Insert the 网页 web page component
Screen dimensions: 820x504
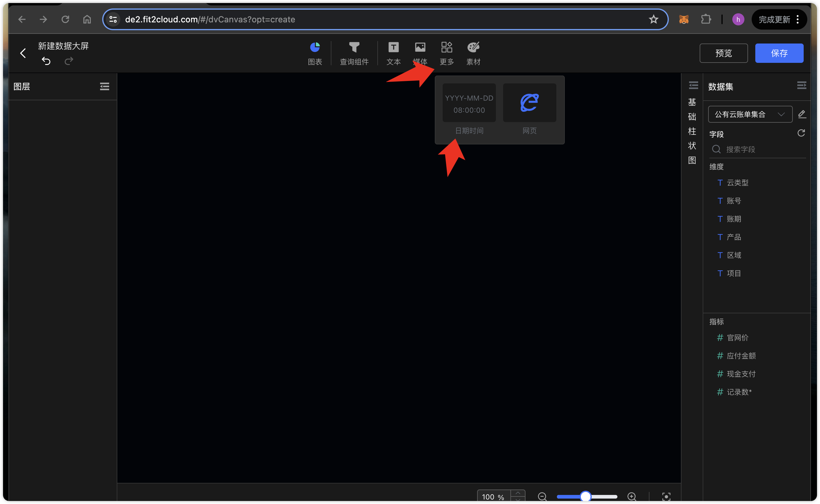(x=529, y=109)
